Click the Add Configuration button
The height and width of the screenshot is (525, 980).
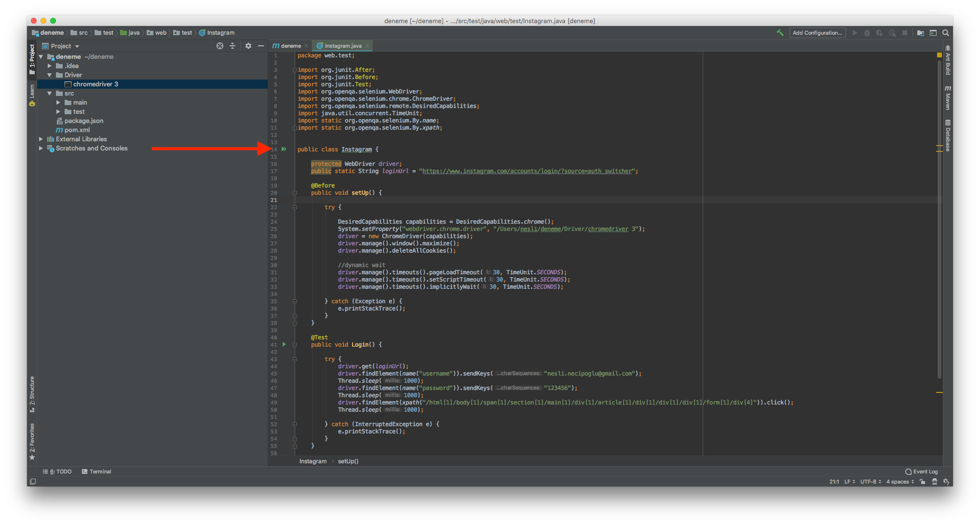pyautogui.click(x=817, y=33)
